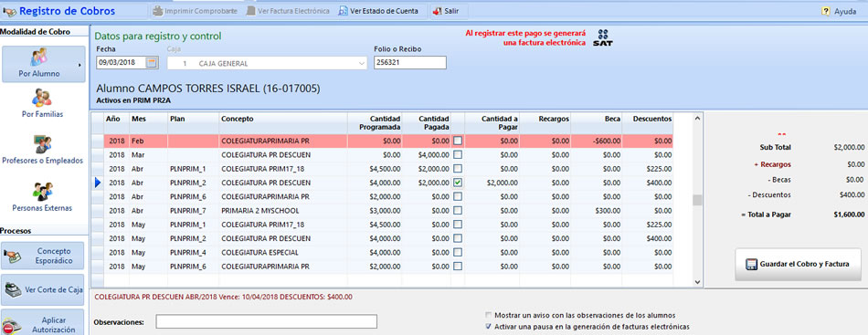Disable Activar una pausa en facturas electrónicas

click(x=488, y=326)
